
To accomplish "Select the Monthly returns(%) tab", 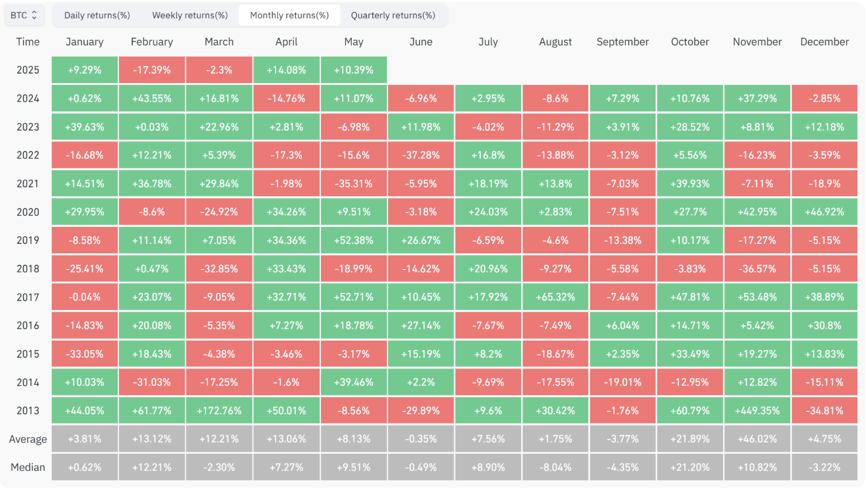I will coord(289,15).
